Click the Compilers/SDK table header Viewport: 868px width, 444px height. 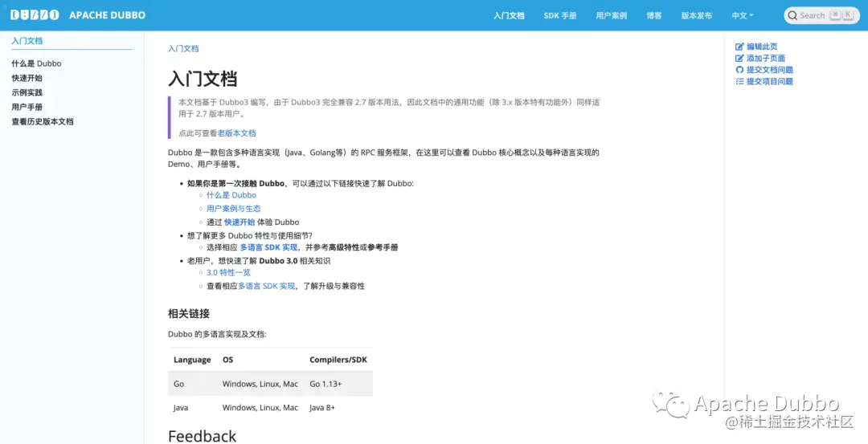pos(338,360)
